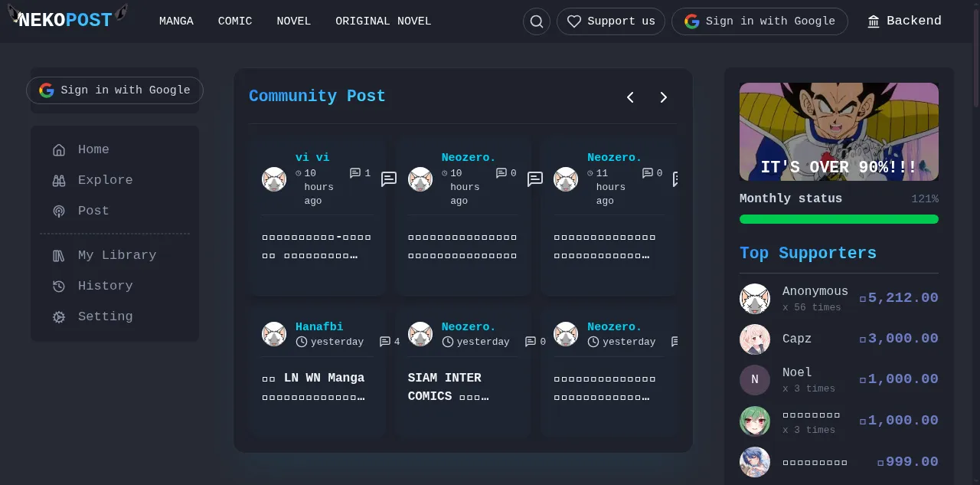Open My Library in sidebar
Screen dimensions: 980x485
pos(115,255)
